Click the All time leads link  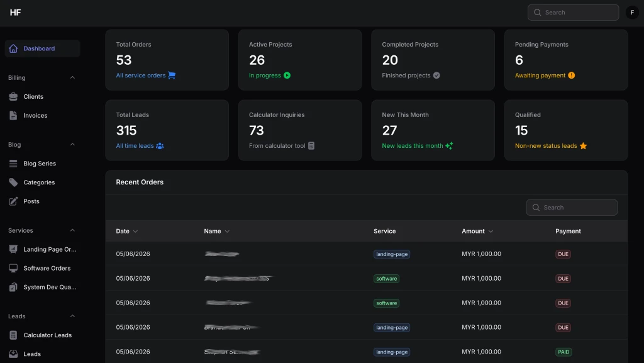(135, 146)
